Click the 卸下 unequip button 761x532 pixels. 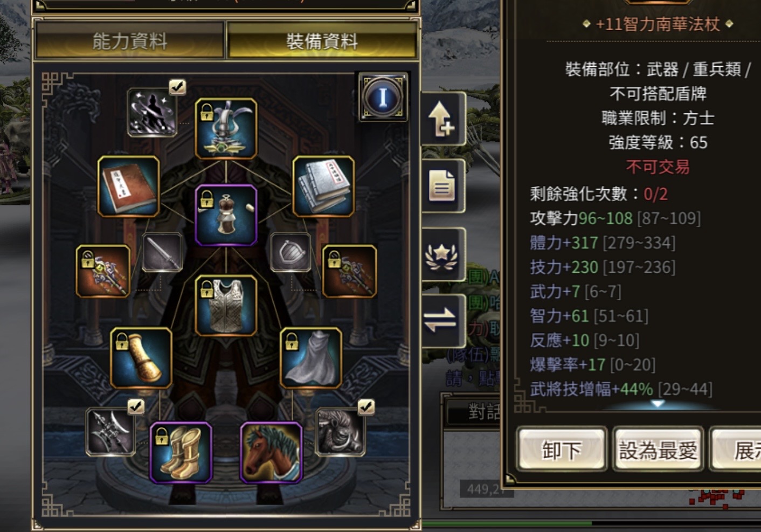pyautogui.click(x=562, y=450)
